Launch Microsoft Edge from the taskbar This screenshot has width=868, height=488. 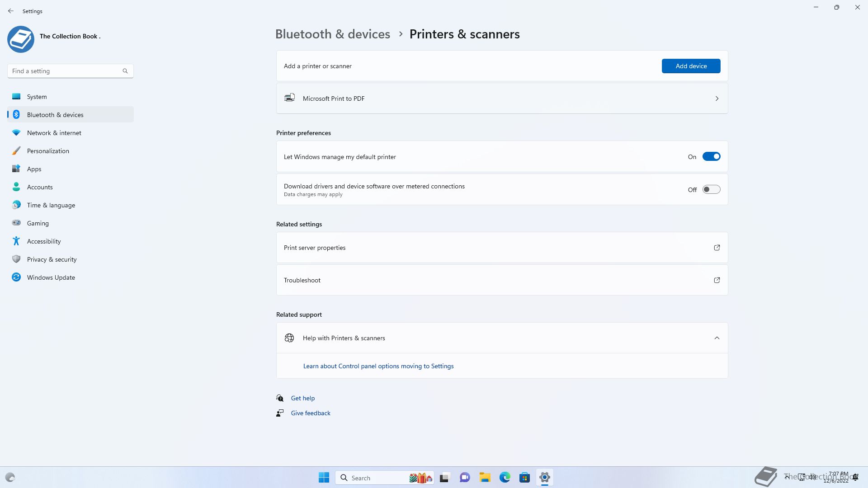coord(505,478)
